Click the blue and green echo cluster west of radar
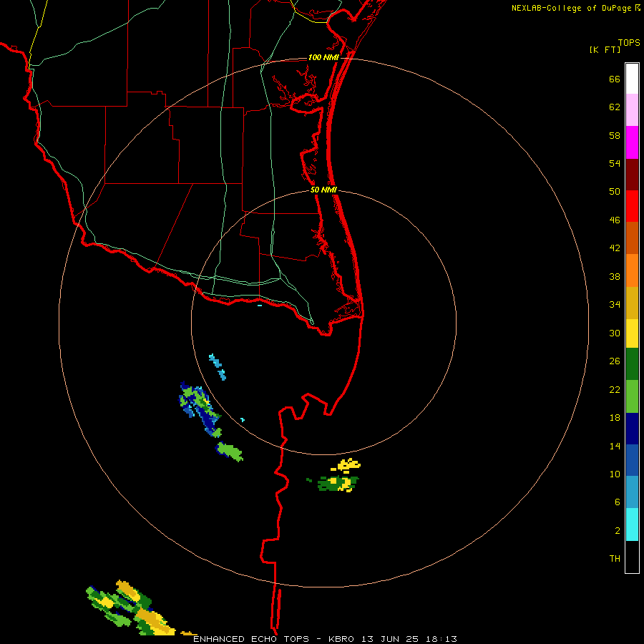The width and height of the screenshot is (644, 644). click(x=200, y=409)
